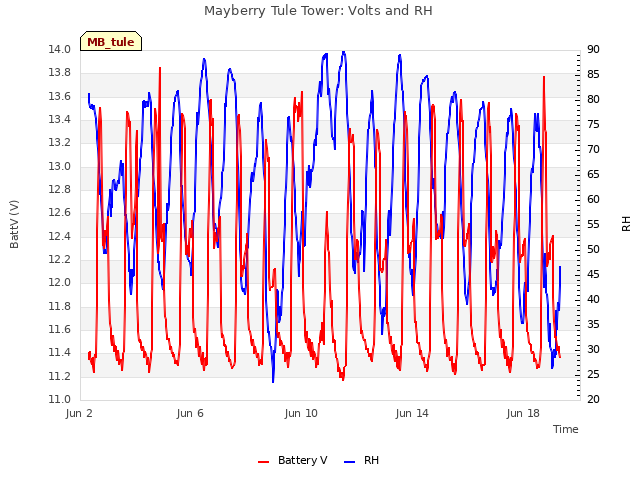Screen dimensions: 640x480
Task: Click the 12.2 voltage axis value
Action: tap(60, 260)
